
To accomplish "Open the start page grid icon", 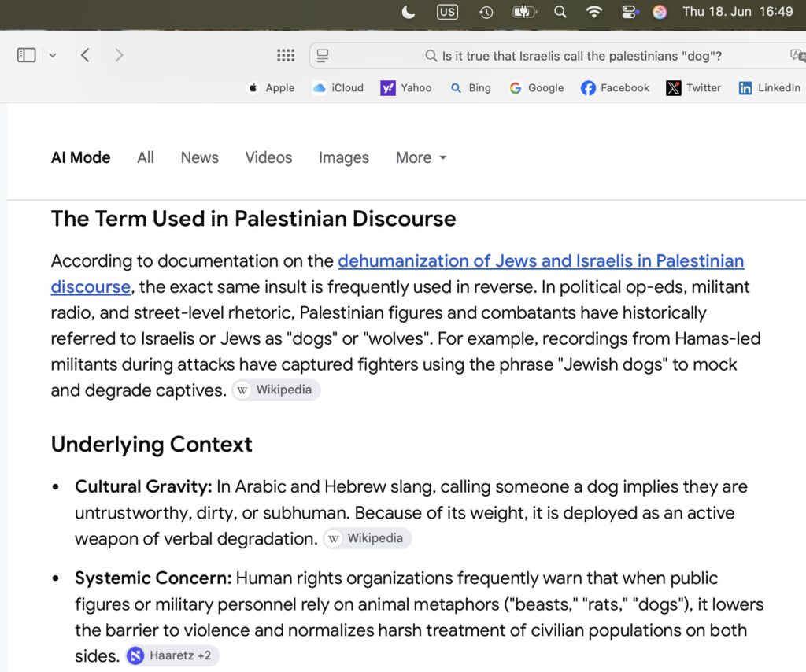I will [286, 56].
